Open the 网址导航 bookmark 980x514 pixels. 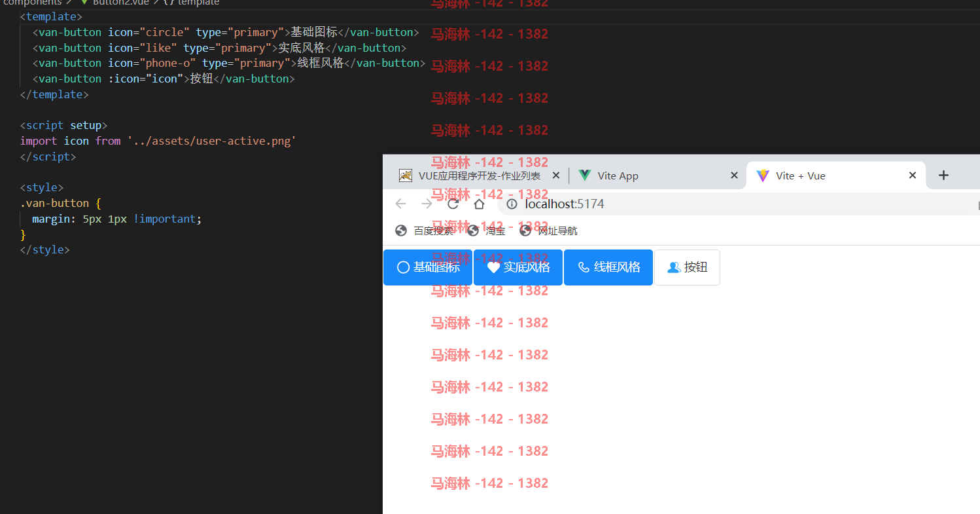click(x=548, y=230)
